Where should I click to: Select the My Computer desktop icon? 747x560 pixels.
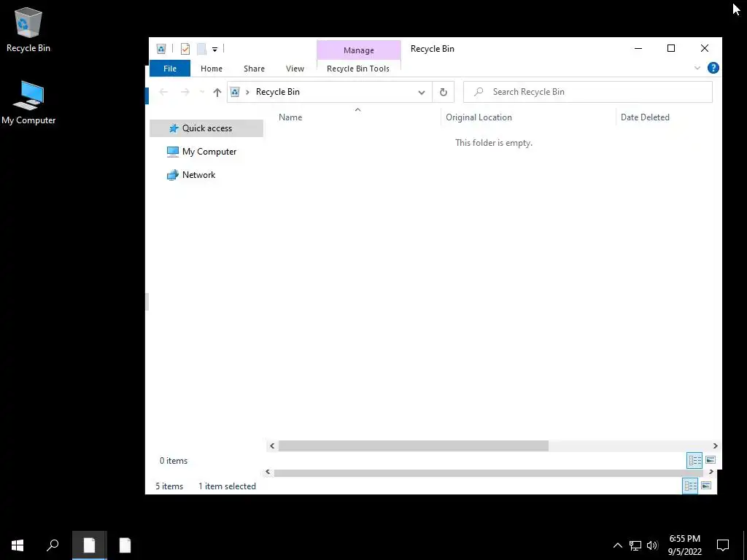tap(28, 103)
